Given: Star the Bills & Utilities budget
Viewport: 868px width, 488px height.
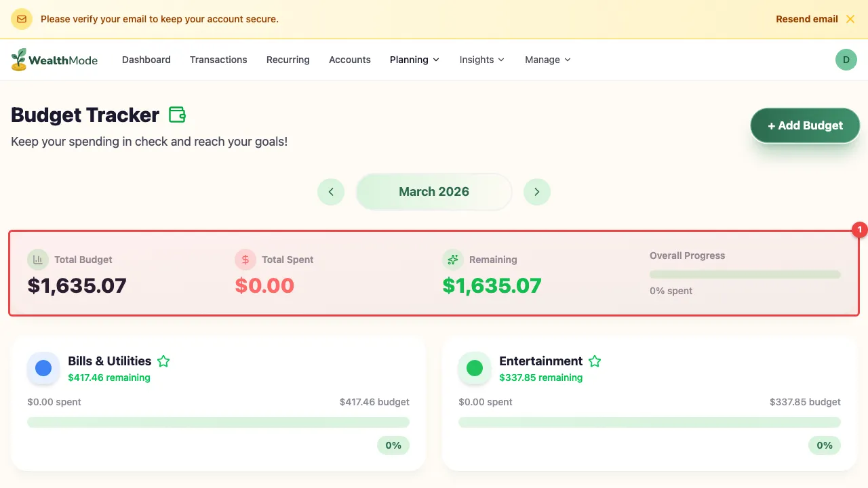Looking at the screenshot, I should pyautogui.click(x=163, y=361).
